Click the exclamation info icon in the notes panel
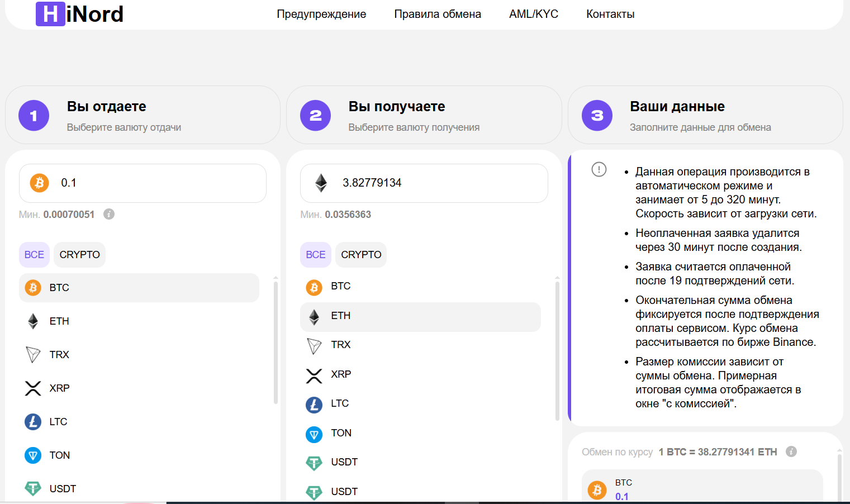The width and height of the screenshot is (850, 504). coord(599,169)
